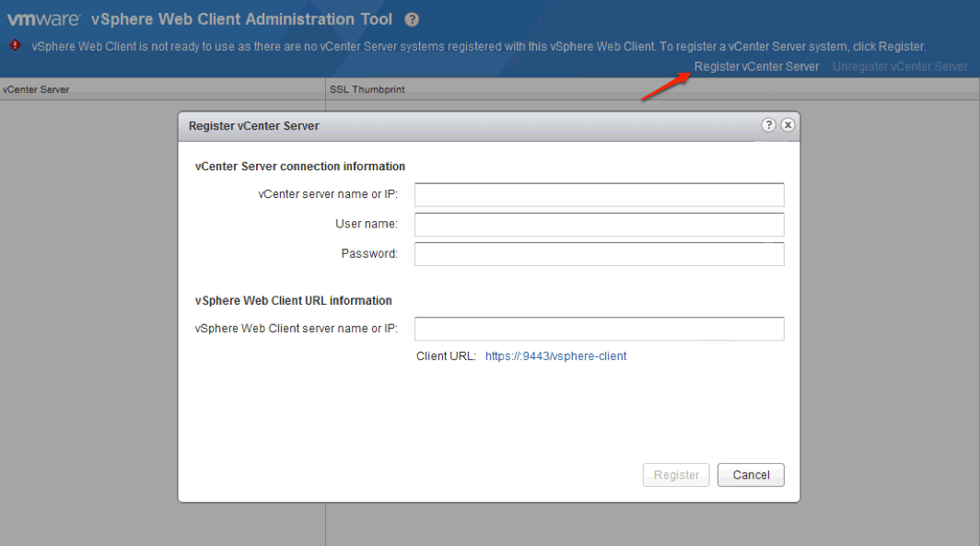Click the 'vSphere Web Client URL information' heading
Image resolution: width=980 pixels, height=546 pixels.
point(293,300)
